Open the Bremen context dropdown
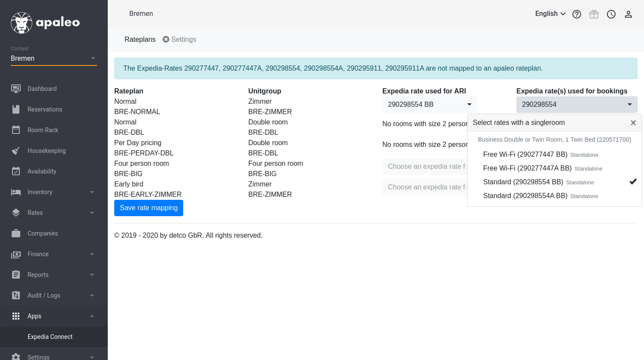644x360 pixels. tap(53, 59)
